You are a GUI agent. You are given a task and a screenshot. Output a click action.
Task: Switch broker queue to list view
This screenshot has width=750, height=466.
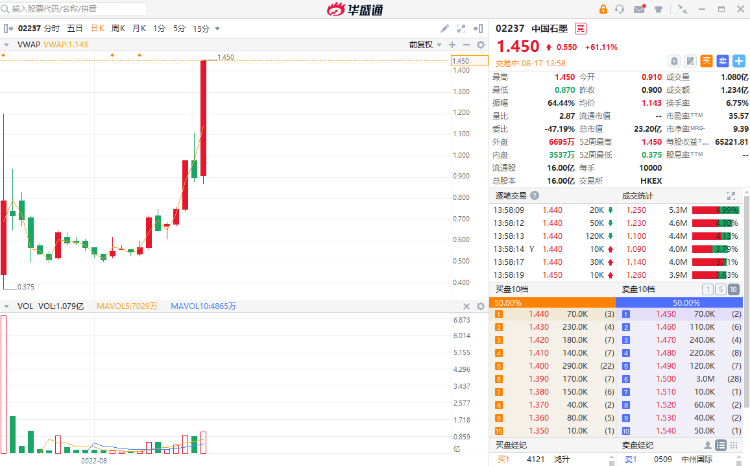coord(721,445)
